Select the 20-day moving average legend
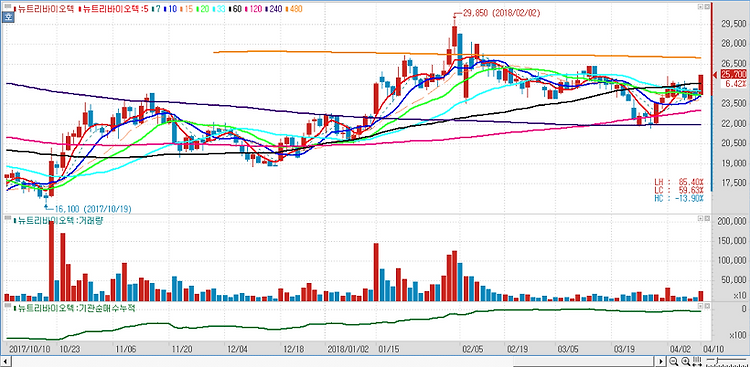Image resolution: width=750 pixels, height=367 pixels. (x=202, y=9)
